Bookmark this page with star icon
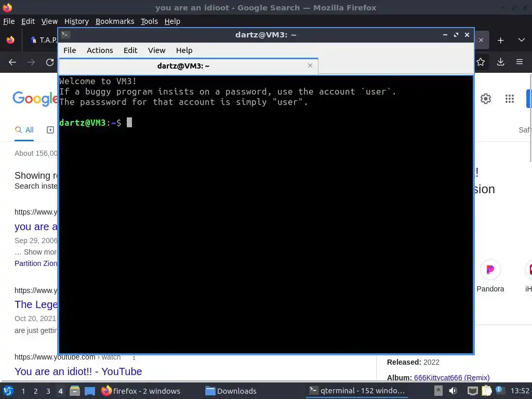Viewport: 532px width, 399px height. point(481,62)
